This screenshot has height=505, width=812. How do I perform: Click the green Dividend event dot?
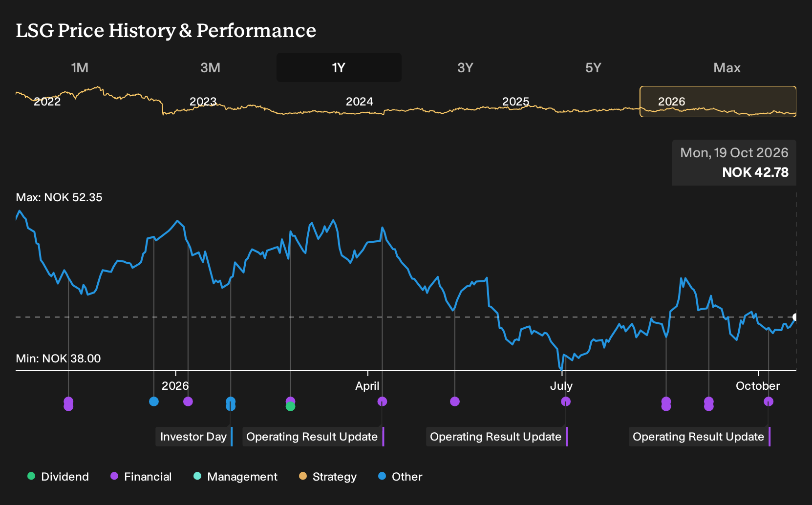291,406
